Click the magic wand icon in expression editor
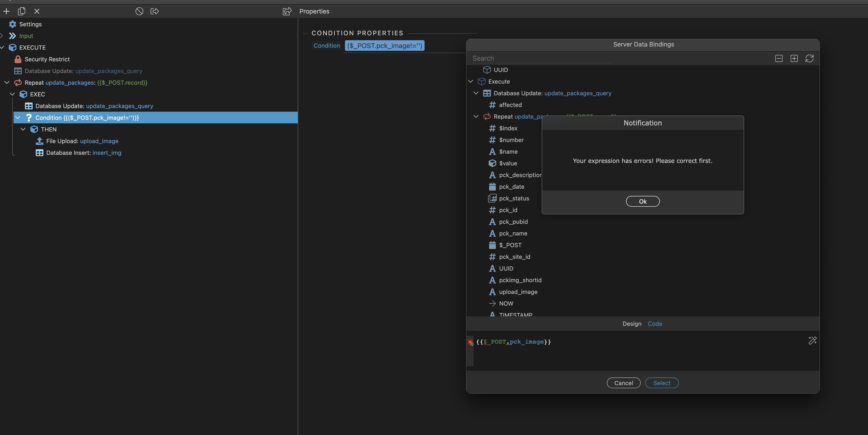Image resolution: width=868 pixels, height=435 pixels. (x=812, y=340)
